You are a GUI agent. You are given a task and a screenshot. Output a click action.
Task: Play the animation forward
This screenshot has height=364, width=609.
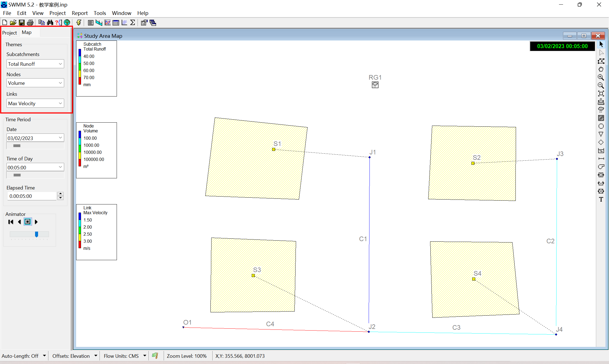pos(36,222)
